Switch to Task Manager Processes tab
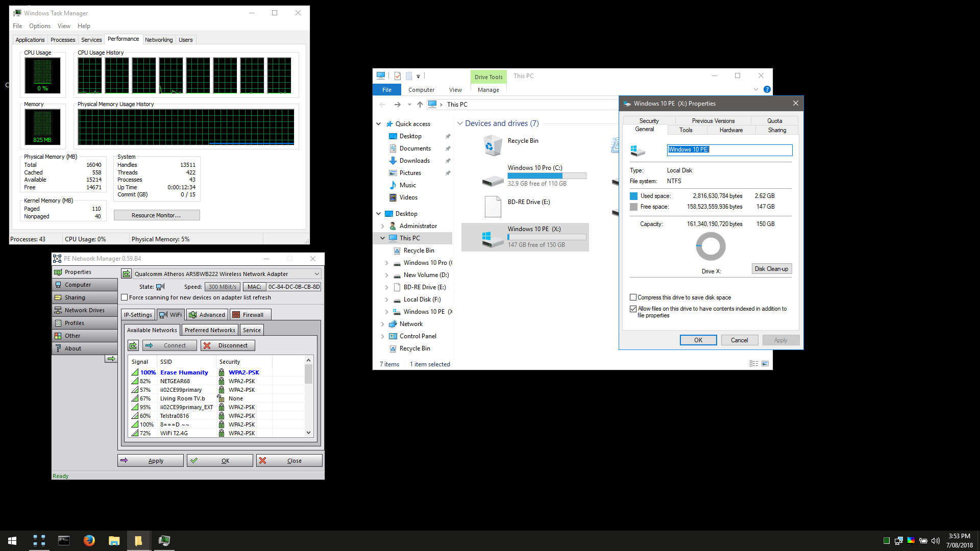 (63, 40)
